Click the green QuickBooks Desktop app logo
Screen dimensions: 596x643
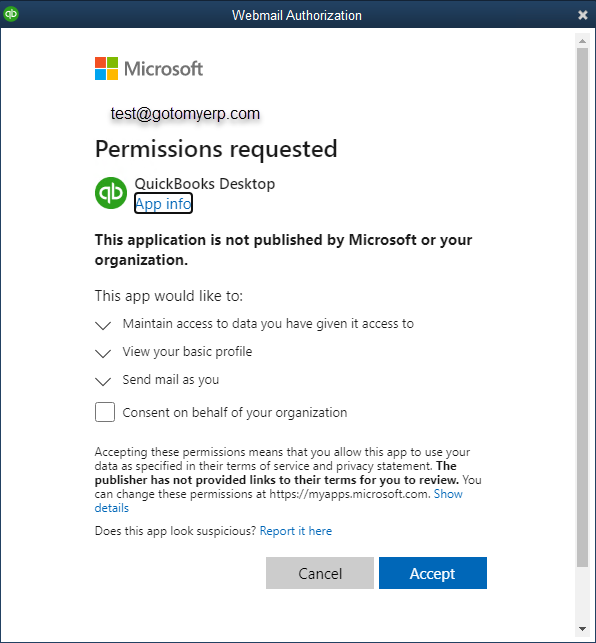[x=111, y=193]
